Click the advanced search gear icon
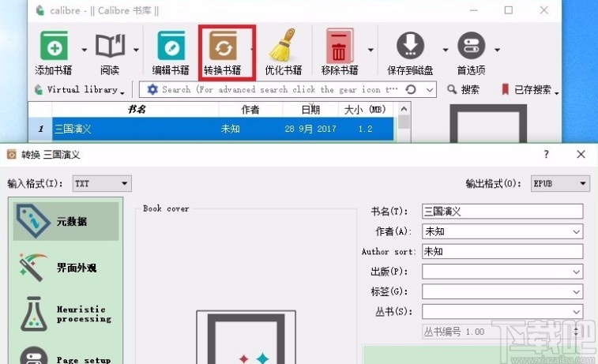This screenshot has width=598, height=364. (x=152, y=89)
